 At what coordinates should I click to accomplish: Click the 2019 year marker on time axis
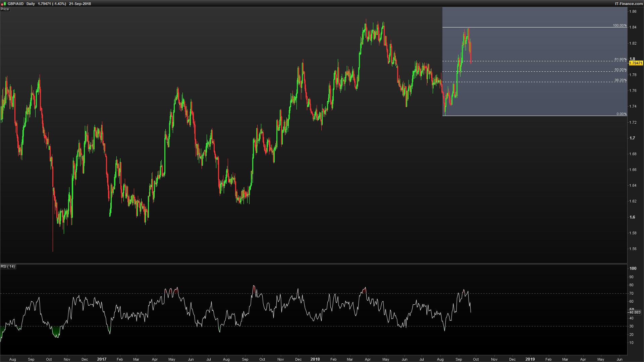530,359
